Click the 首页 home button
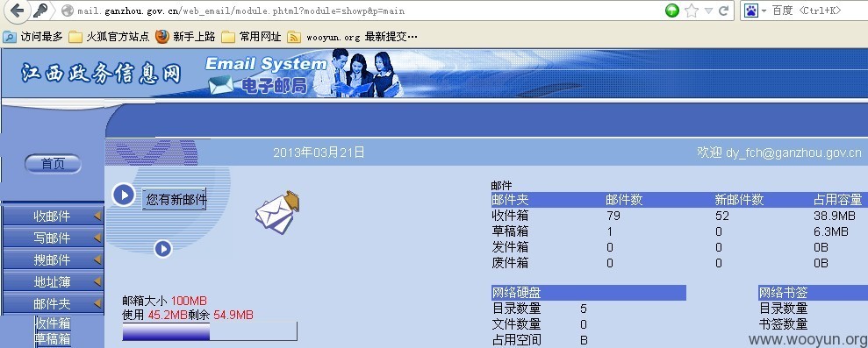This screenshot has width=868, height=348. coord(53,164)
